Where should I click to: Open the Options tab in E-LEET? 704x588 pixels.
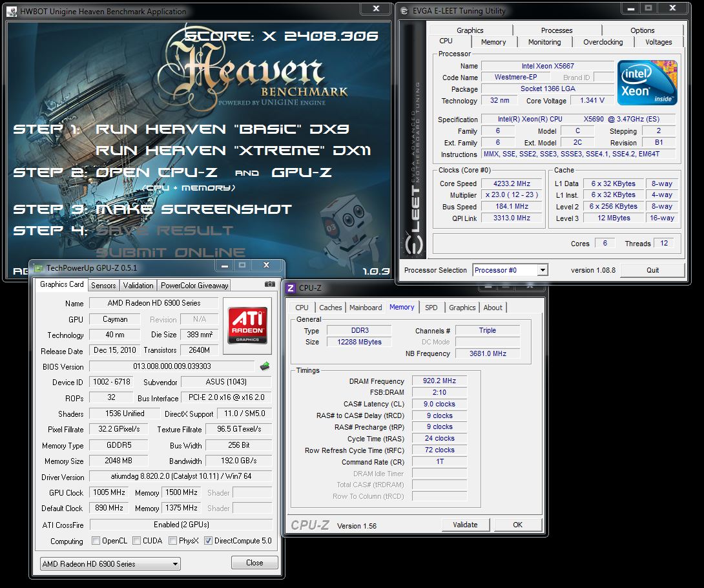(643, 30)
